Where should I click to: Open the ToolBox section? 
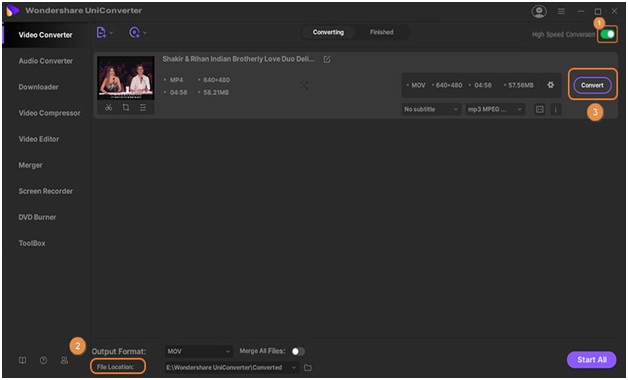pyautogui.click(x=32, y=243)
